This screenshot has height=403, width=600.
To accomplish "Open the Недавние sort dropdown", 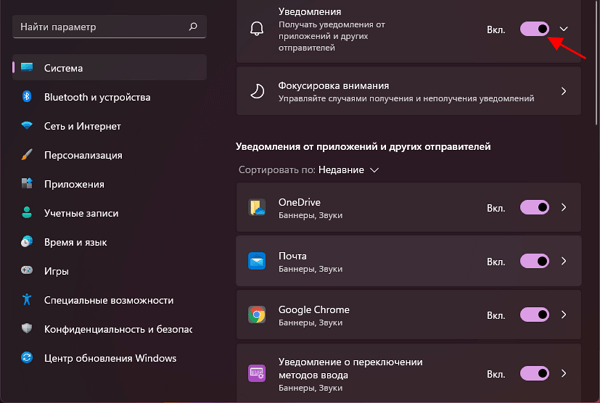I will [348, 170].
